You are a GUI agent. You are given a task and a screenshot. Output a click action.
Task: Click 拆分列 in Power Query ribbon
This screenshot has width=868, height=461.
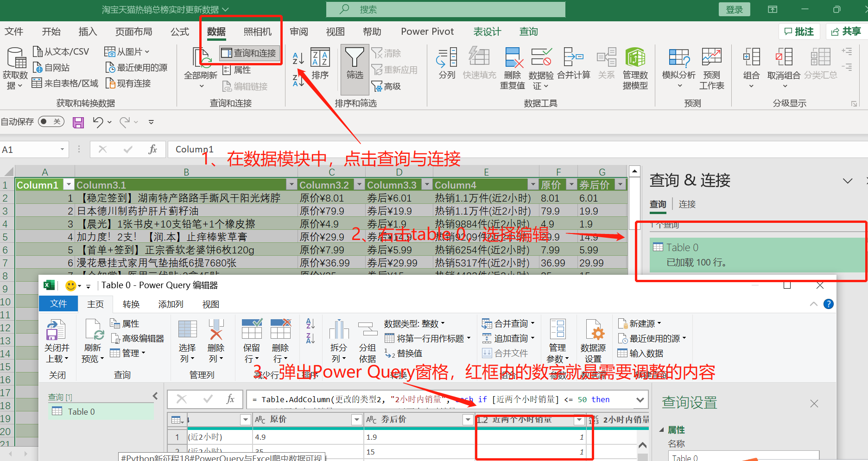(x=339, y=342)
